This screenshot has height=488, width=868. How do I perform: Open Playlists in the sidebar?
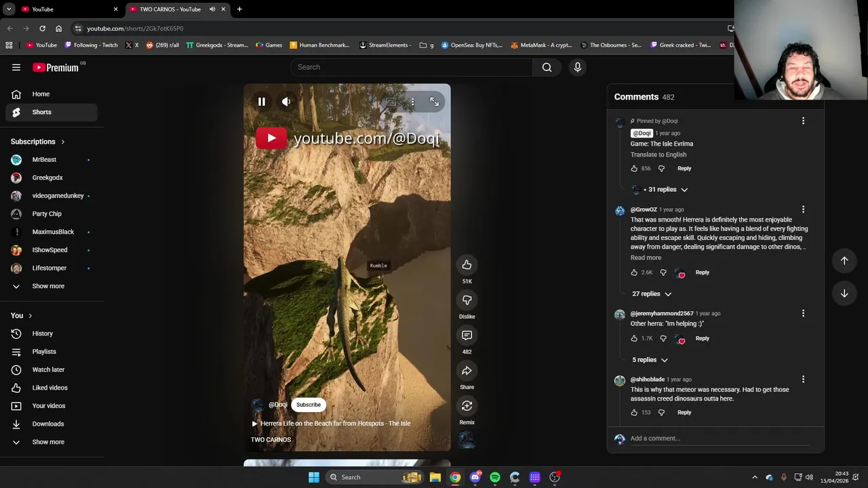tap(52, 352)
